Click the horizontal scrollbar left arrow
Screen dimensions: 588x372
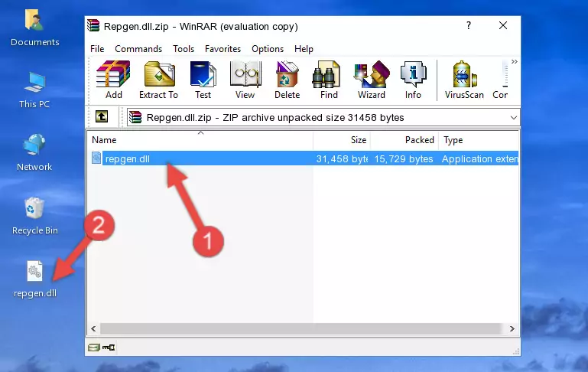[94, 329]
